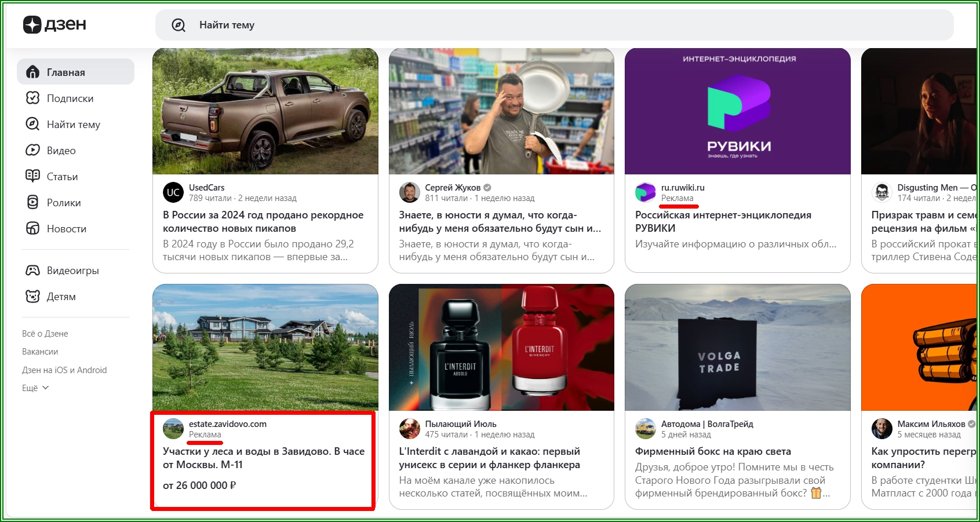Click the Disgusting Men channel avatar

point(882,192)
